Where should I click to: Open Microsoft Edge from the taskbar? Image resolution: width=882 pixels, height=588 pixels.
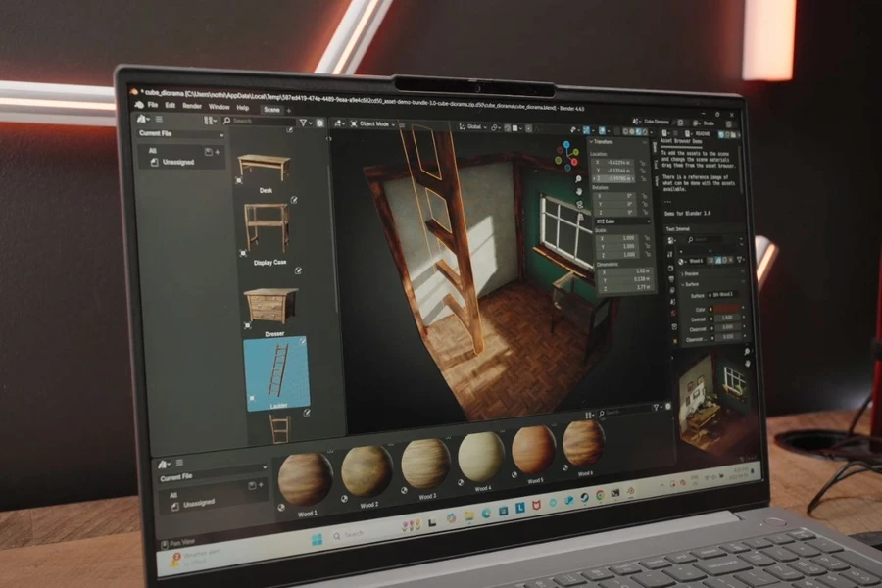pos(486,514)
